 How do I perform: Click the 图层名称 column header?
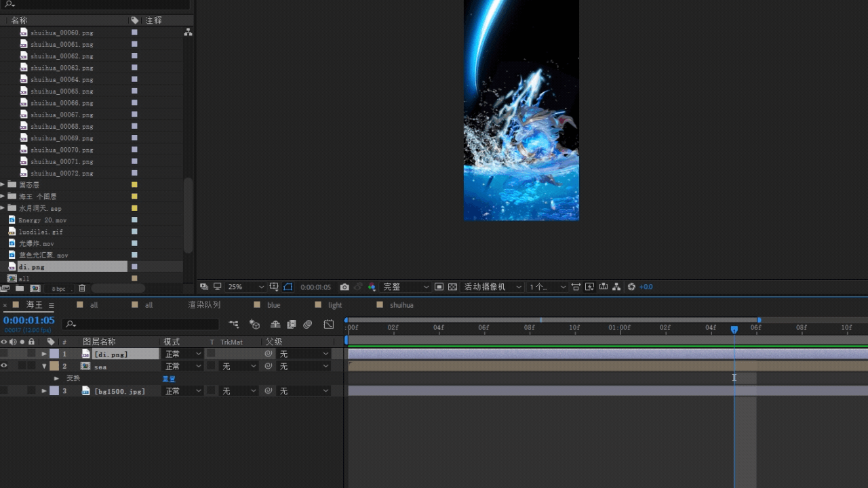99,342
